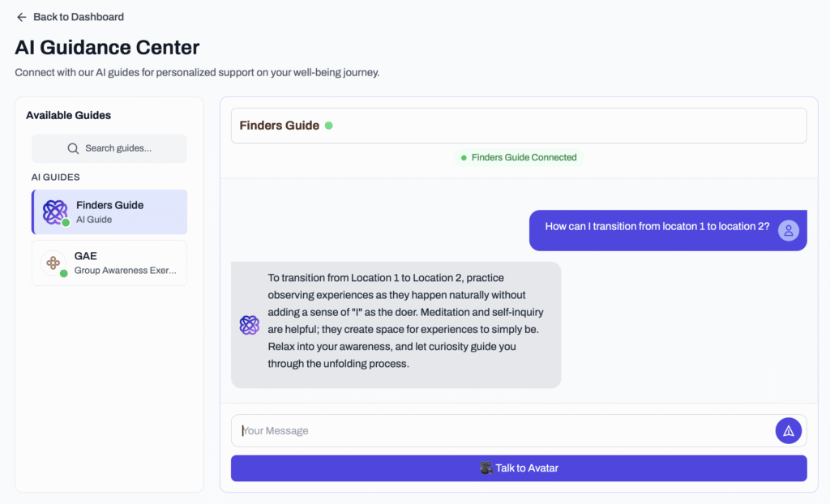Image resolution: width=830 pixels, height=504 pixels.
Task: Click the AI response message bubble
Action: [397, 324]
